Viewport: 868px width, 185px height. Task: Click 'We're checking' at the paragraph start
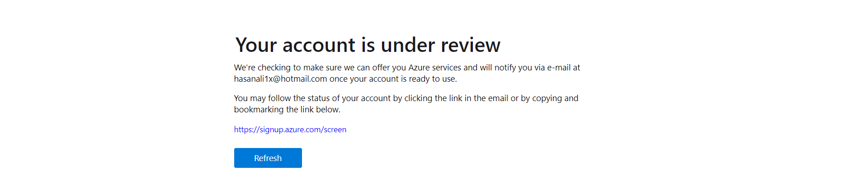click(262, 68)
